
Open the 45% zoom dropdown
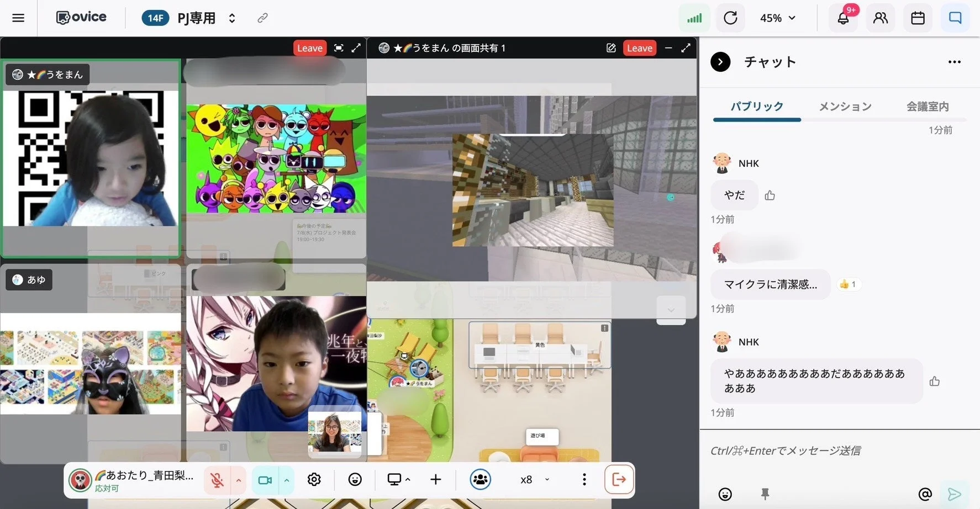[x=778, y=18]
